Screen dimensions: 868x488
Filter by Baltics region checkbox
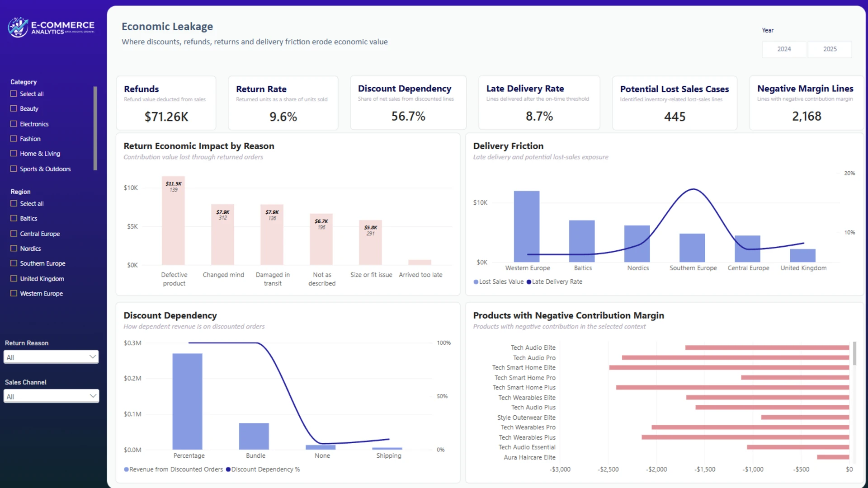14,218
